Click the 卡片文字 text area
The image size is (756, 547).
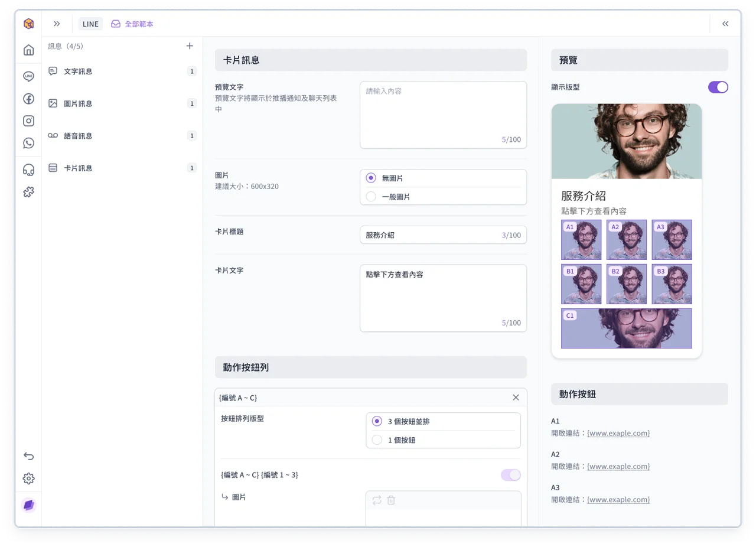(443, 298)
